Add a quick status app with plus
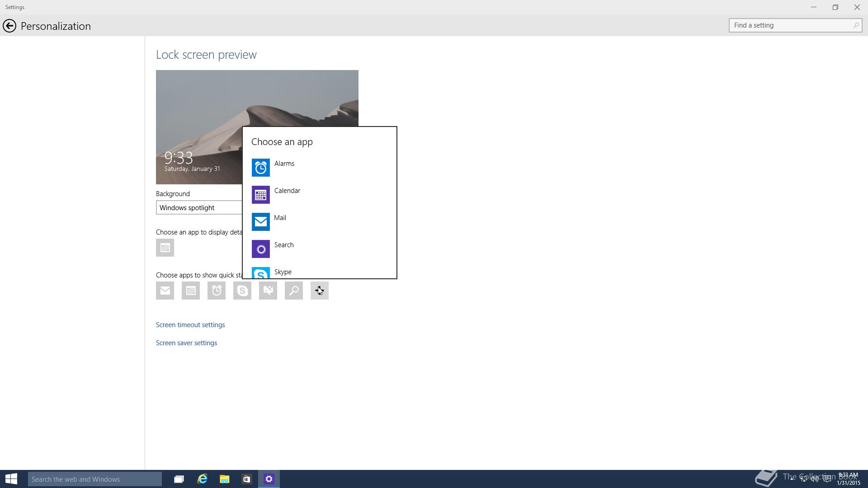Image resolution: width=868 pixels, height=488 pixels. click(320, 291)
